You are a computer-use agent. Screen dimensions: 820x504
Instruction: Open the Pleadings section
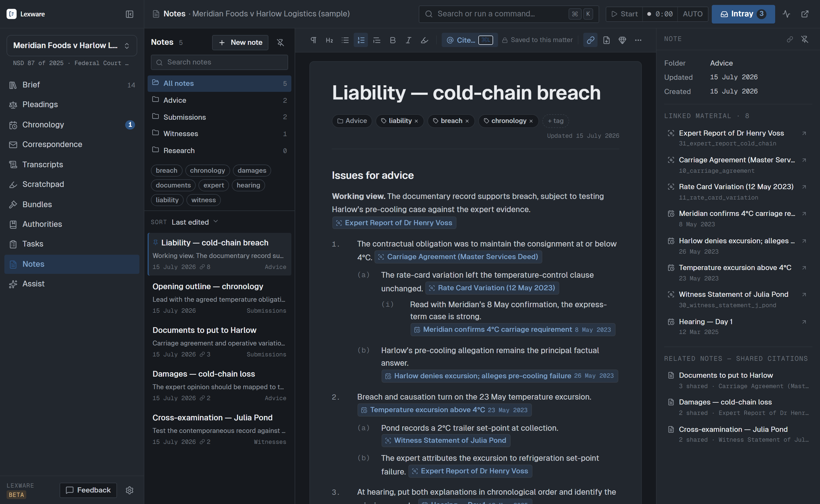pos(72,105)
